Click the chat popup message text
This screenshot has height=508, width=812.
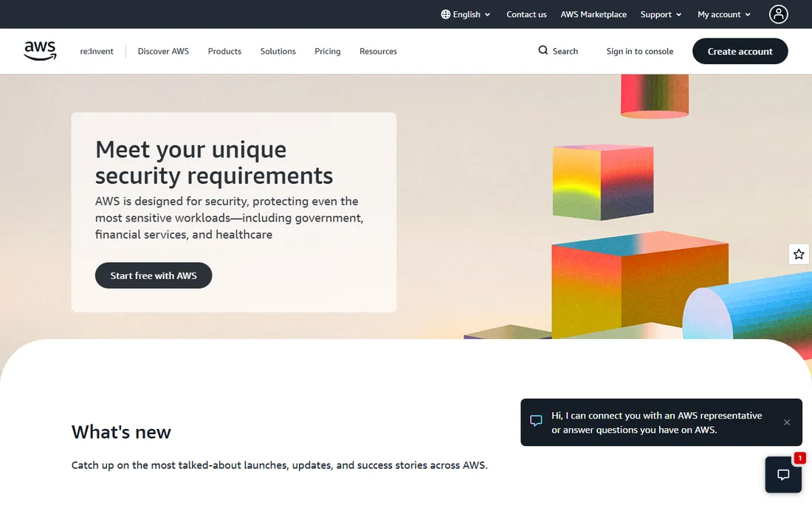point(657,422)
